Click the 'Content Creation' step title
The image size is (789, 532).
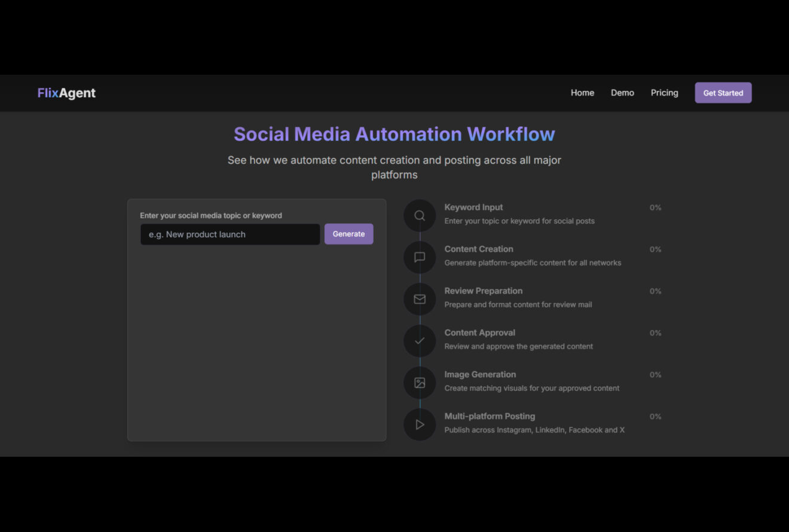click(479, 249)
